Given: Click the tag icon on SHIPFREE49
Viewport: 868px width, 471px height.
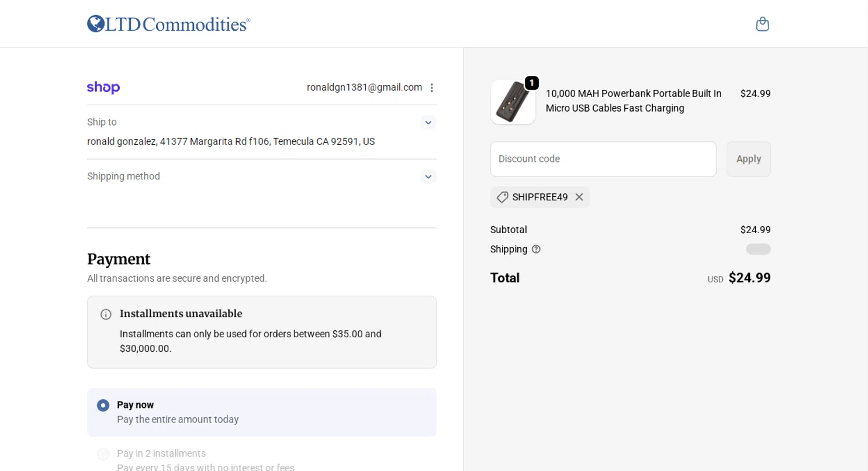Looking at the screenshot, I should [x=502, y=197].
